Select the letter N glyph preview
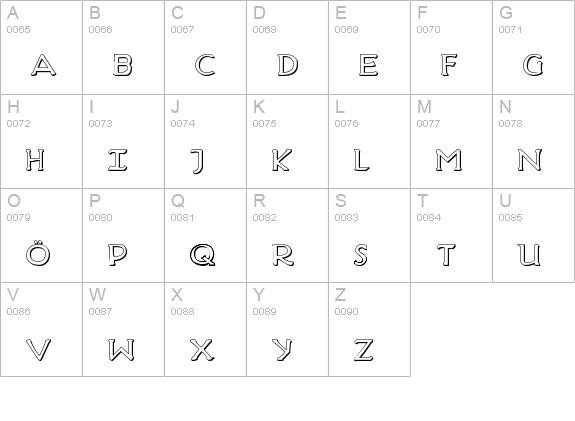 pyautogui.click(x=530, y=160)
